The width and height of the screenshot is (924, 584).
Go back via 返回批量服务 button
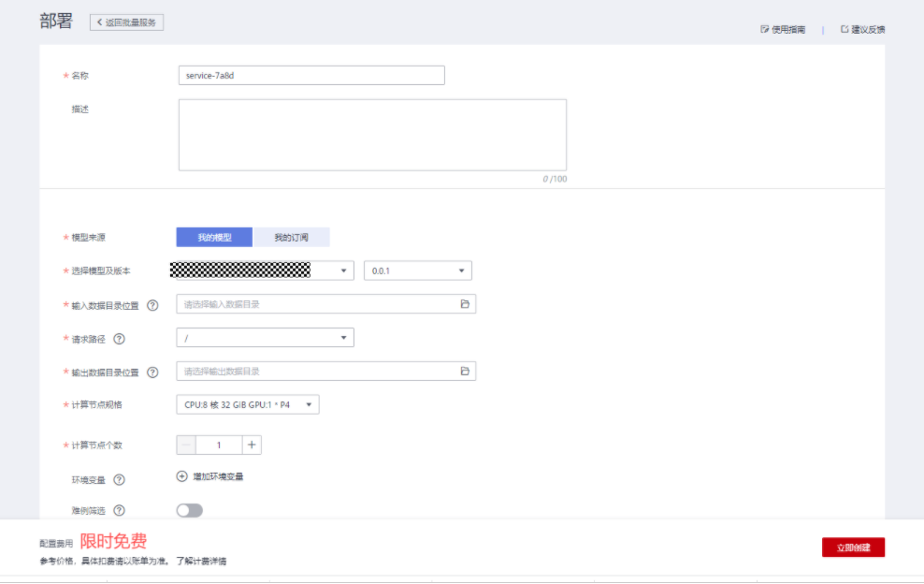pos(127,22)
